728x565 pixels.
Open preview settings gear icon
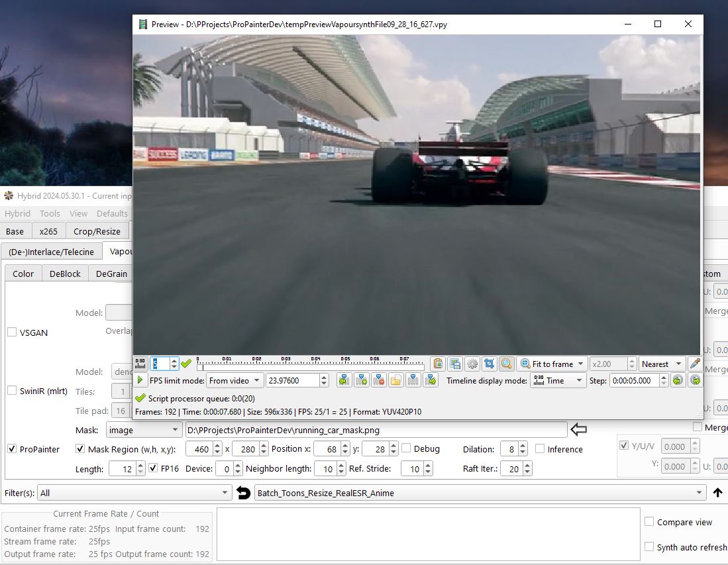coord(472,364)
